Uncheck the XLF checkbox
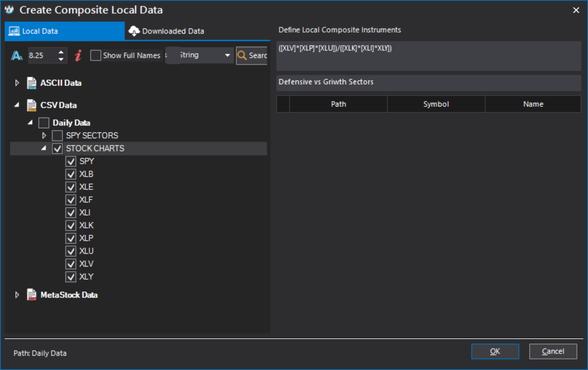Screen dimensions: 588x370 click(x=71, y=200)
